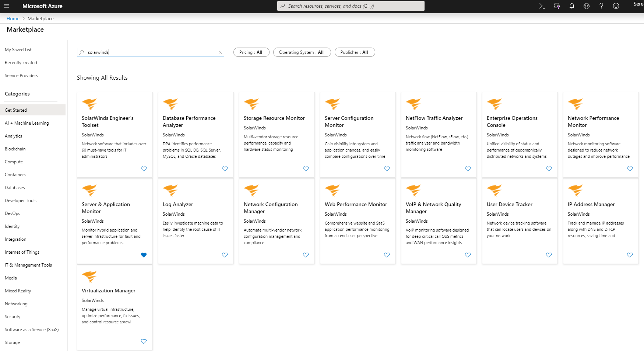The height and width of the screenshot is (351, 644).
Task: Open the Azure portal hamburger menu
Action: 6,6
